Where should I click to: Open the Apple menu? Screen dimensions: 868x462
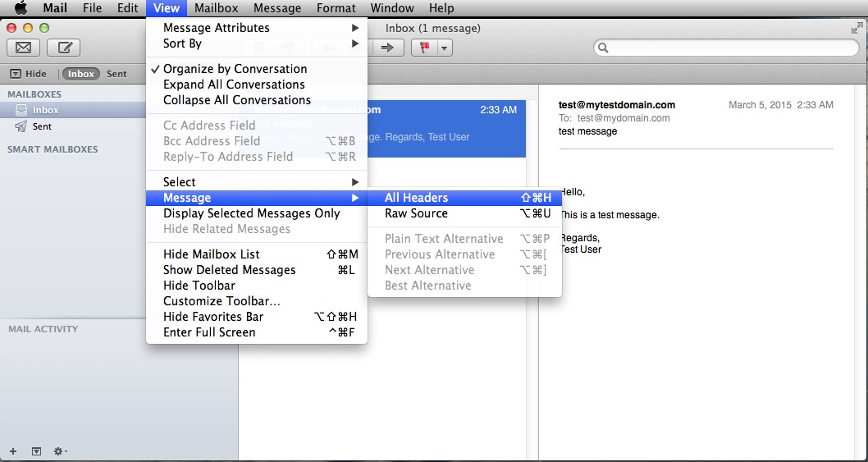(21, 8)
